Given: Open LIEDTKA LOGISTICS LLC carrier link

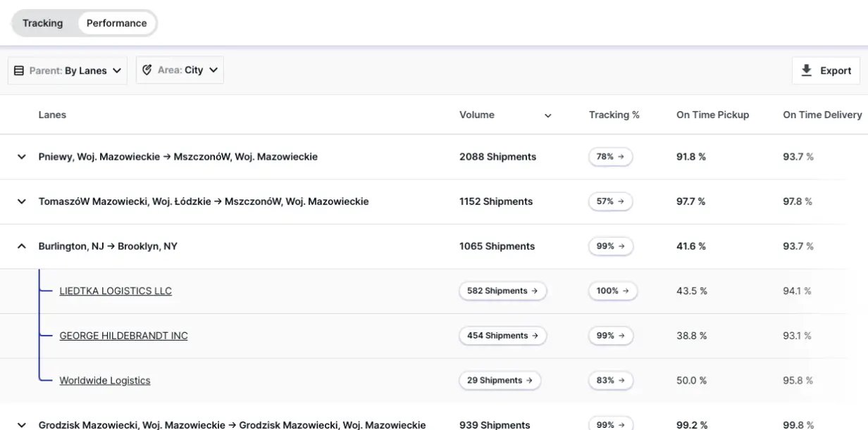Looking at the screenshot, I should pos(116,291).
